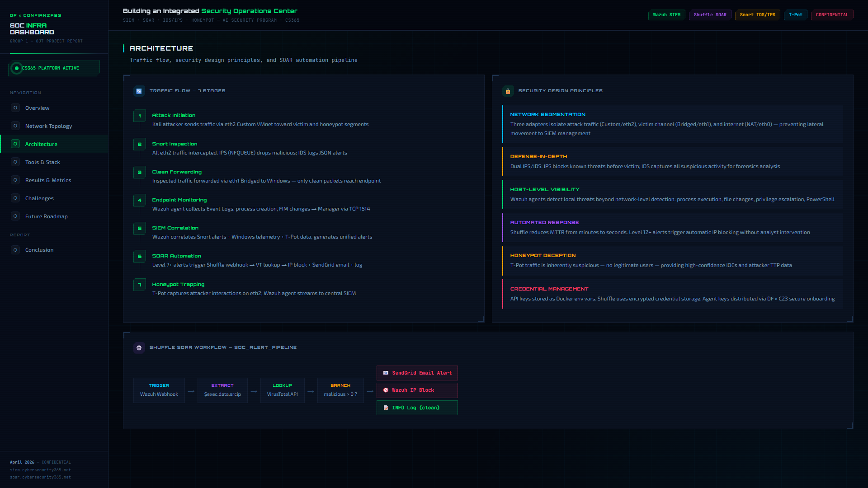Click the Wazuh IP Block icon
Image resolution: width=868 pixels, height=488 pixels.
[x=386, y=390]
